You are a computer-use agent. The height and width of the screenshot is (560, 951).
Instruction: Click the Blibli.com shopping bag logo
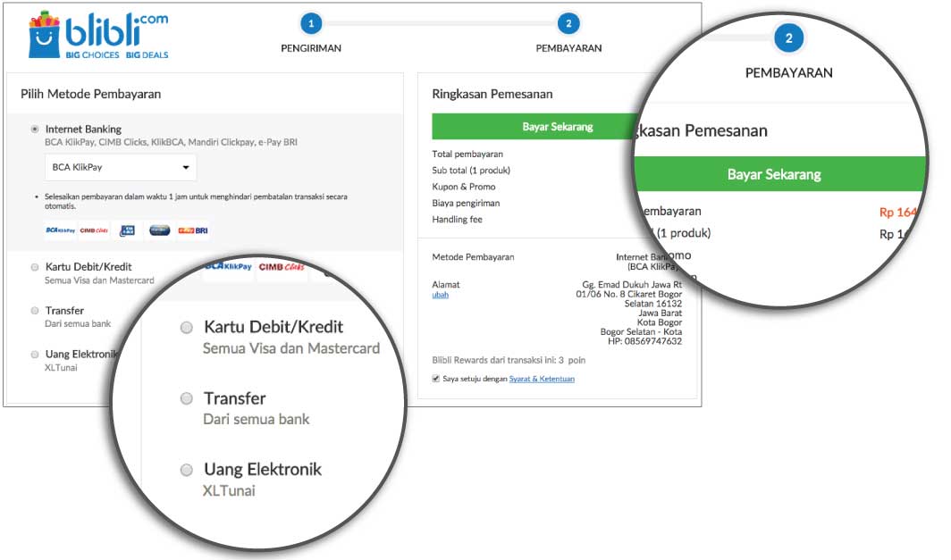tap(43, 37)
